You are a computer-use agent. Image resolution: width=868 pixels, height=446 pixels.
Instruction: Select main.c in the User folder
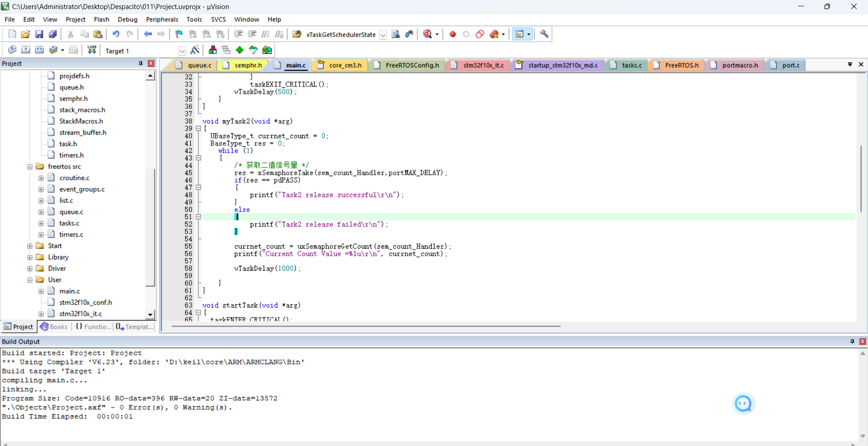coord(70,291)
